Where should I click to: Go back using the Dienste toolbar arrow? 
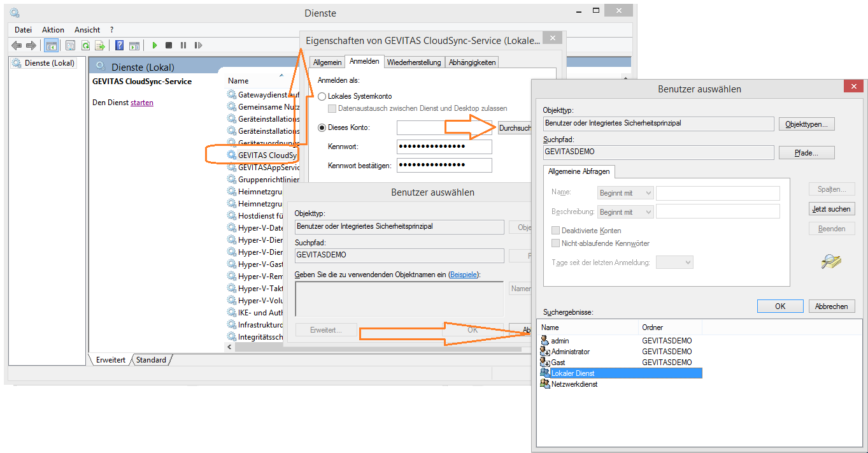point(17,45)
